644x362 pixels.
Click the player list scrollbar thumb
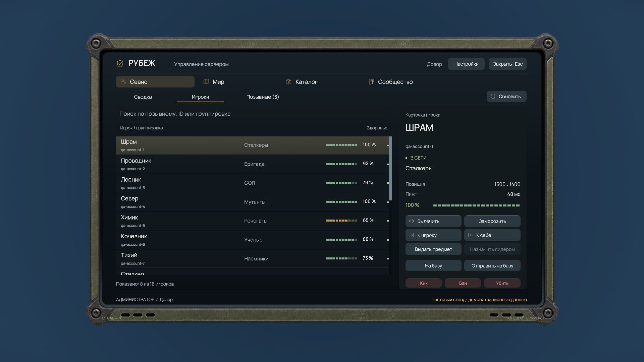pos(390,168)
